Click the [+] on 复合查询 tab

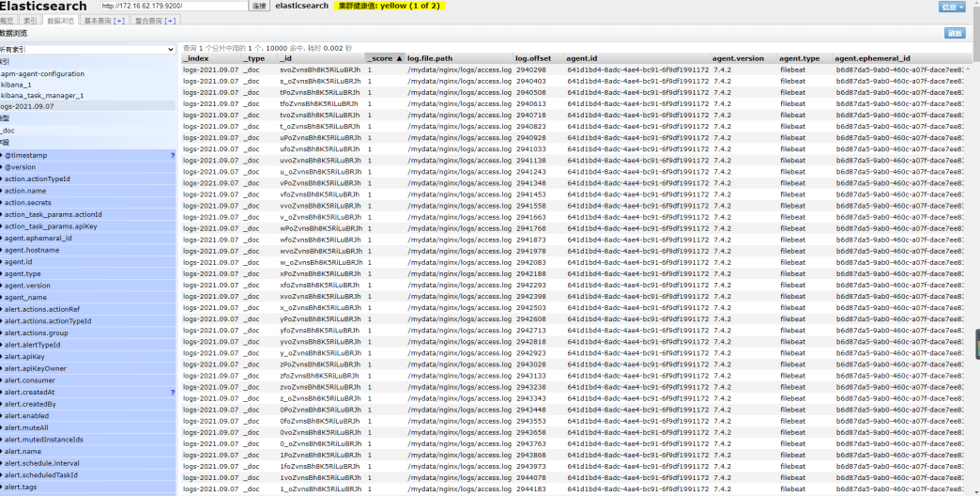(169, 21)
